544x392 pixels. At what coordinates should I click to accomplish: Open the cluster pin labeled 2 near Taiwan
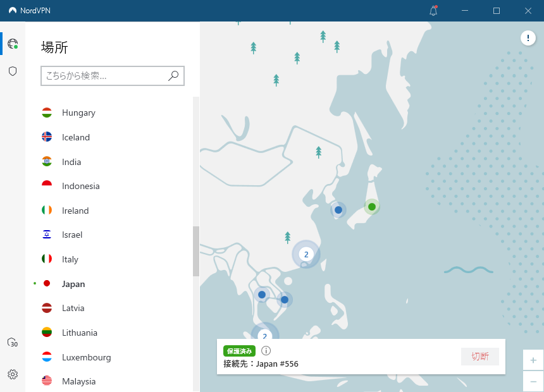[306, 254]
